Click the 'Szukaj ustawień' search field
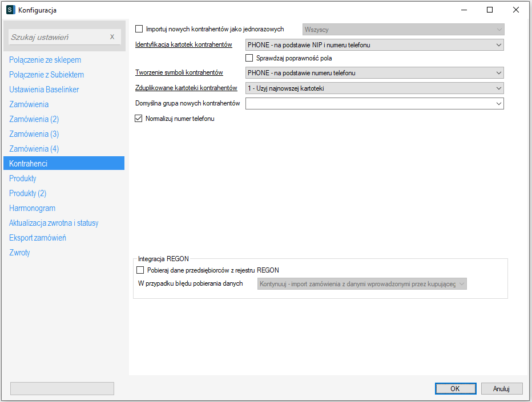Viewport: 532px width, 402px height. 57,37
